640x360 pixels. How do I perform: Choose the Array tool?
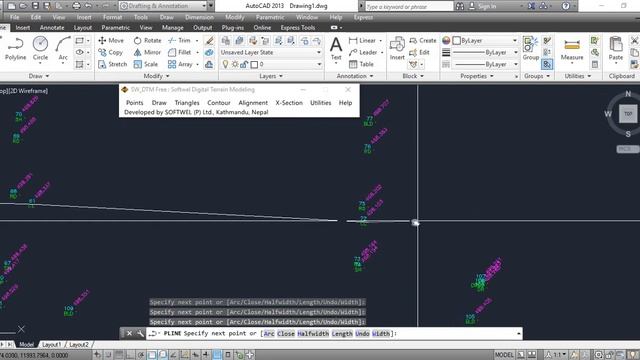point(180,64)
